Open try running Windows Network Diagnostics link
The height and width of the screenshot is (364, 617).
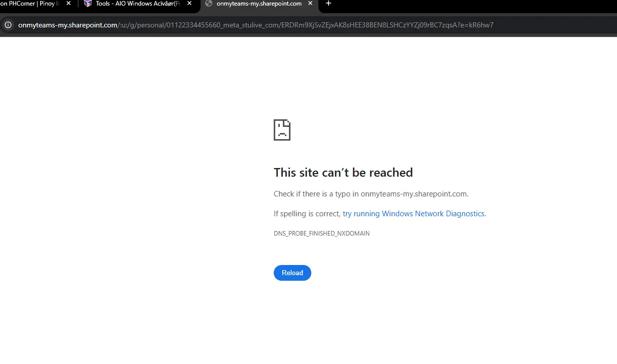(x=413, y=214)
